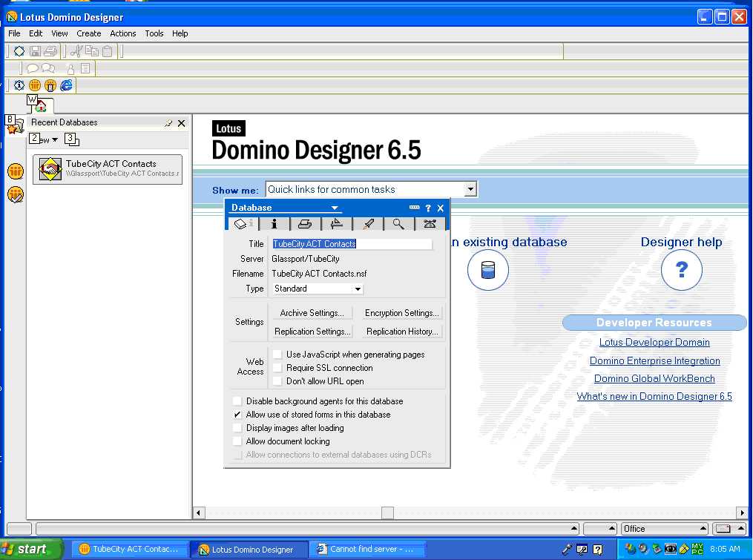
Task: Enable Use JavaScript when generating pages
Action: click(277, 355)
